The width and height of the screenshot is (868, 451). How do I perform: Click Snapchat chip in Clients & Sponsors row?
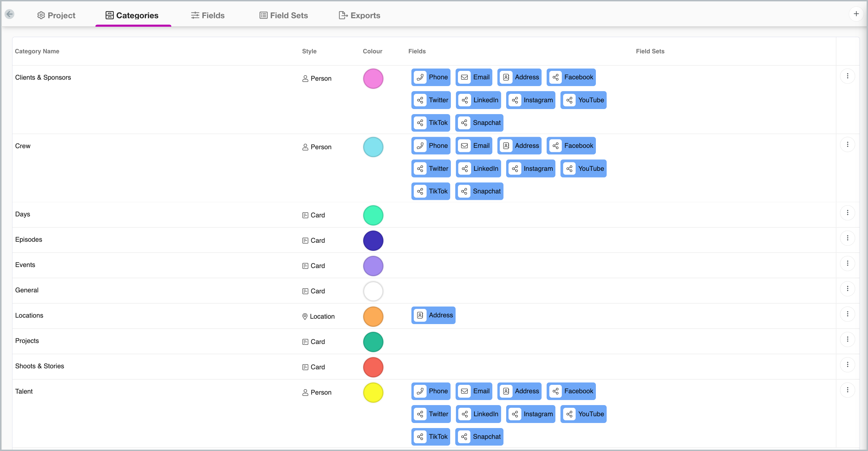tap(479, 123)
